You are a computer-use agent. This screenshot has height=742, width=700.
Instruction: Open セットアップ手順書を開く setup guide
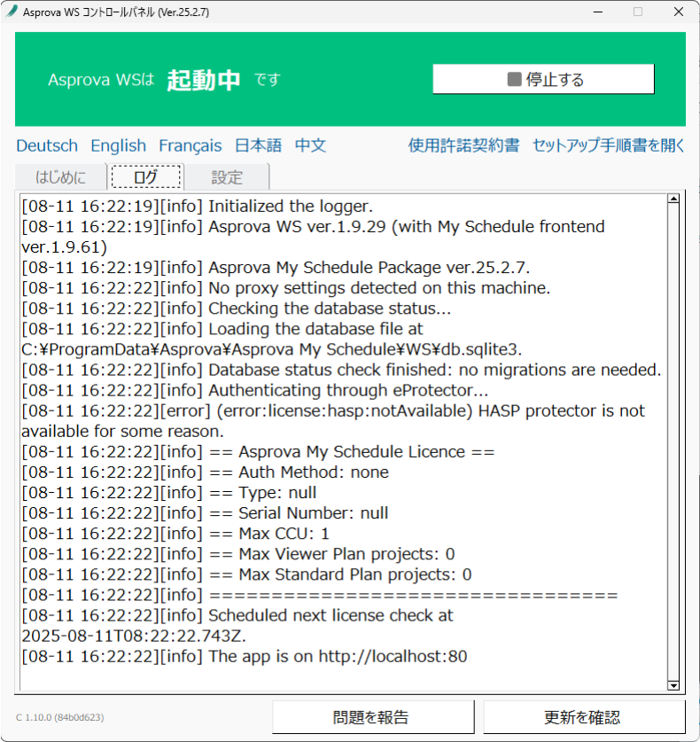[608, 145]
